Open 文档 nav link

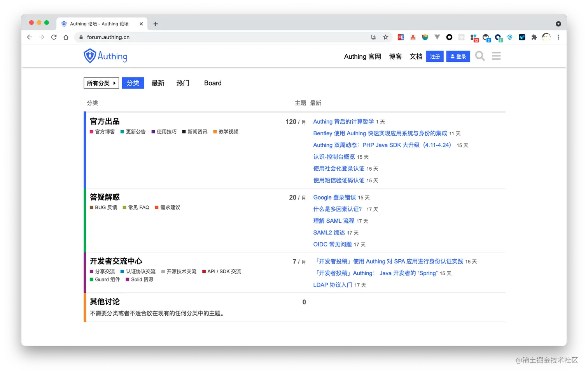(416, 57)
